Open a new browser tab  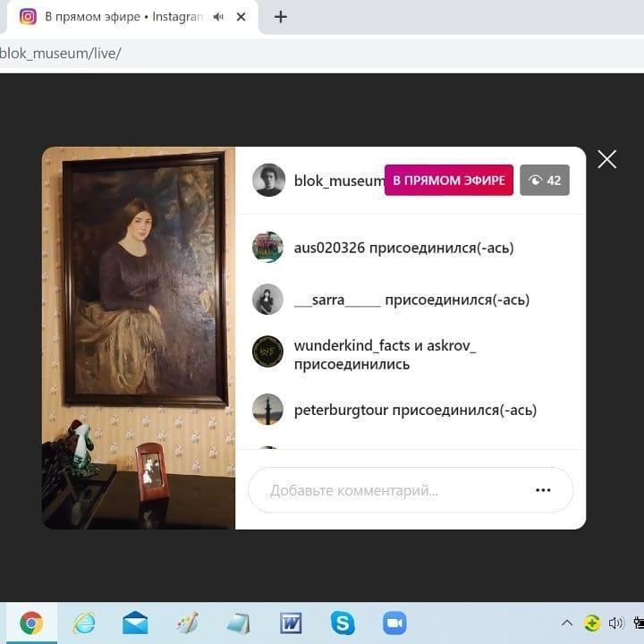click(x=280, y=16)
